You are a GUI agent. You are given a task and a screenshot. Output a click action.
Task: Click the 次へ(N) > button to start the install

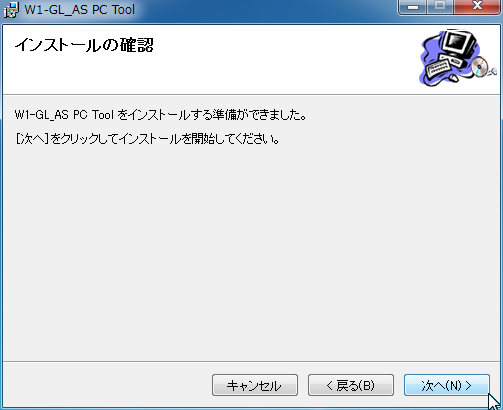pyautogui.click(x=447, y=385)
